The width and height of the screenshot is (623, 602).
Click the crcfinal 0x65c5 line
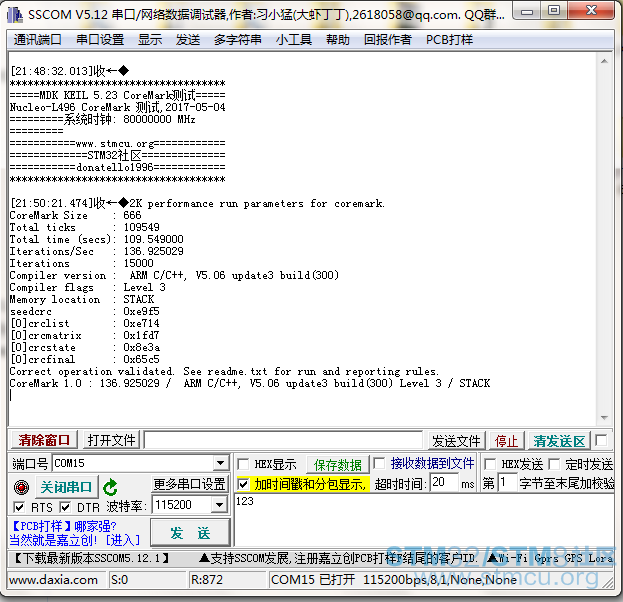pyautogui.click(x=85, y=359)
